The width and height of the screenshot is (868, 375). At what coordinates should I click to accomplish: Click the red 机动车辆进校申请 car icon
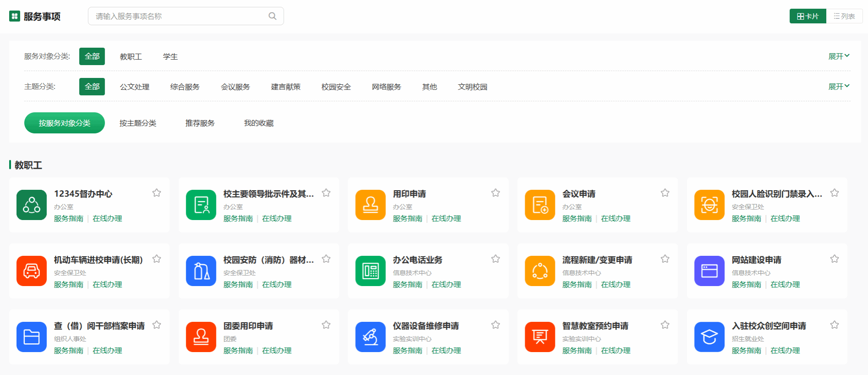coord(32,271)
